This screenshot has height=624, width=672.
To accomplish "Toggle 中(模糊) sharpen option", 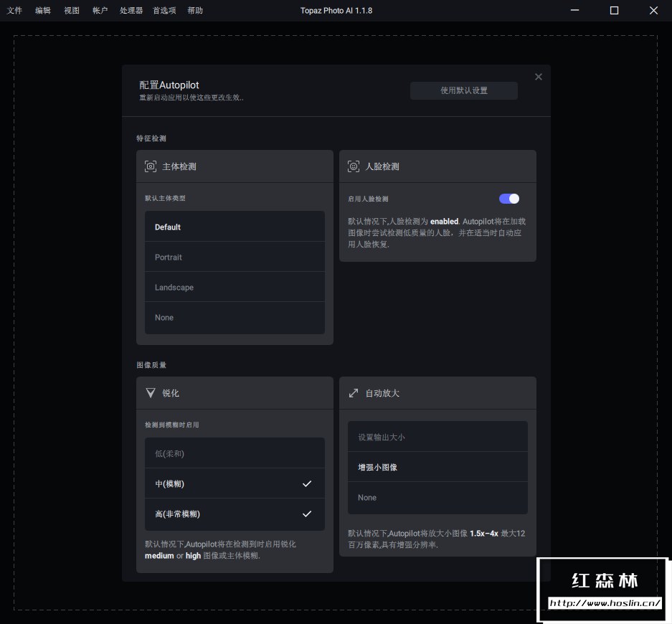I will [235, 484].
